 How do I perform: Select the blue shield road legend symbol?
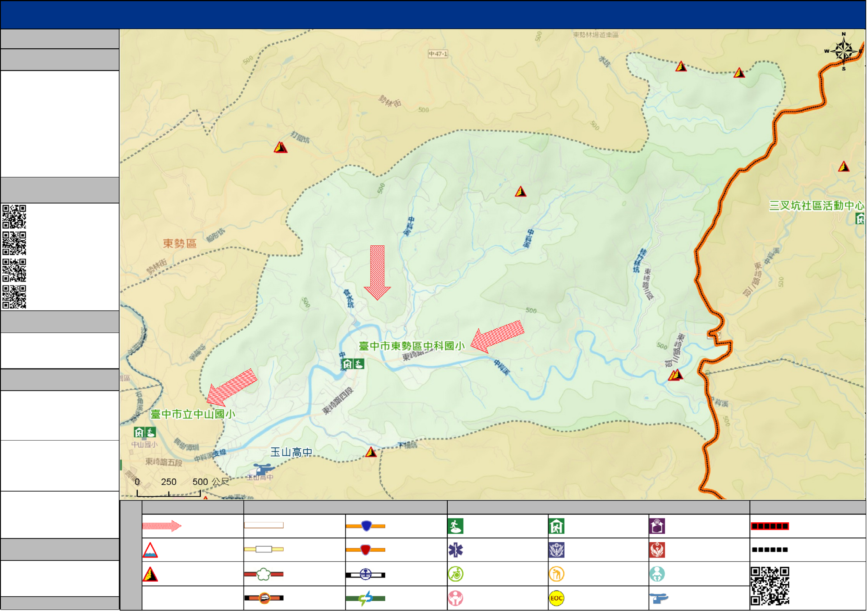365,526
